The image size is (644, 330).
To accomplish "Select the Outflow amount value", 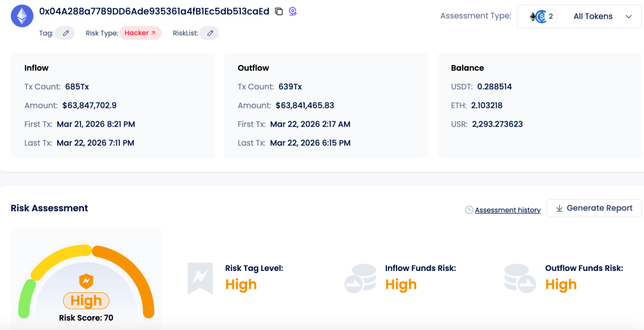I will pyautogui.click(x=305, y=106).
